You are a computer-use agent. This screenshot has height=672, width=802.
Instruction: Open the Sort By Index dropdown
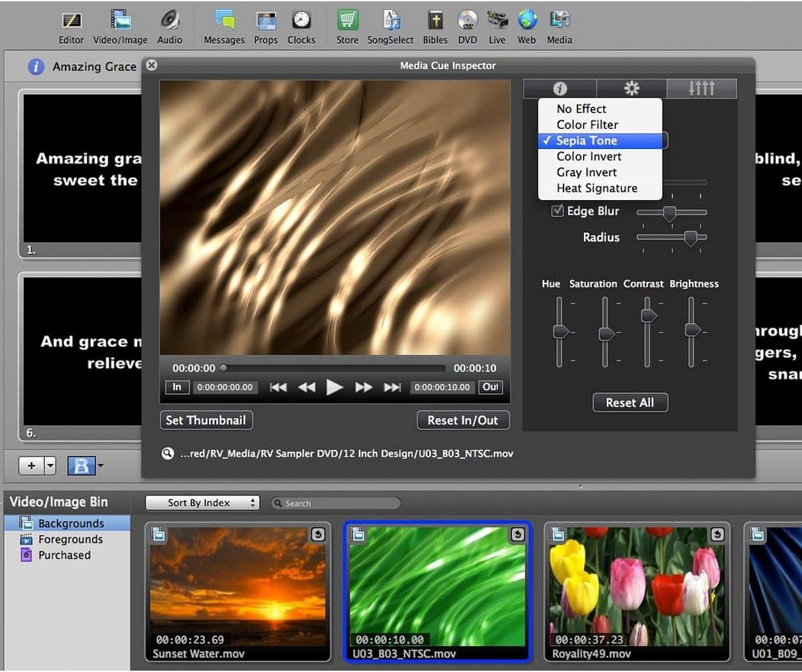(x=203, y=502)
